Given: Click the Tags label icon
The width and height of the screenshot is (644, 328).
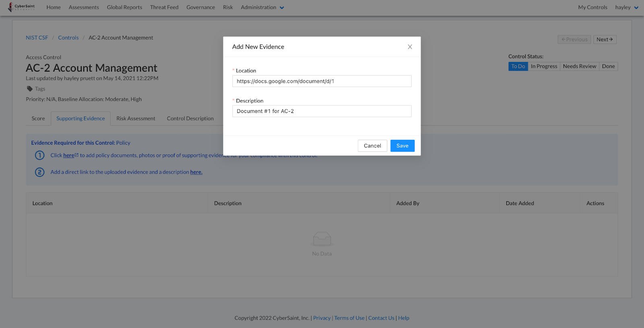Looking at the screenshot, I should (x=30, y=89).
